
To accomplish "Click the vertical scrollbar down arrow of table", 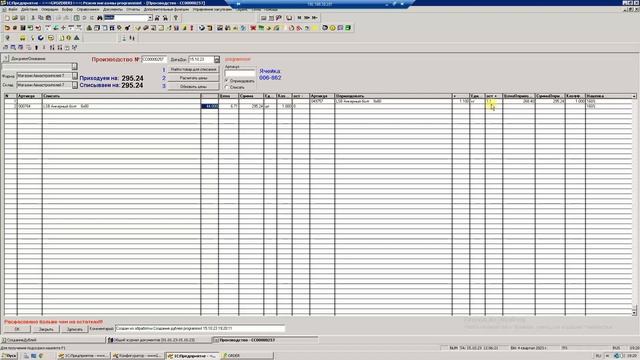I will [634, 313].
